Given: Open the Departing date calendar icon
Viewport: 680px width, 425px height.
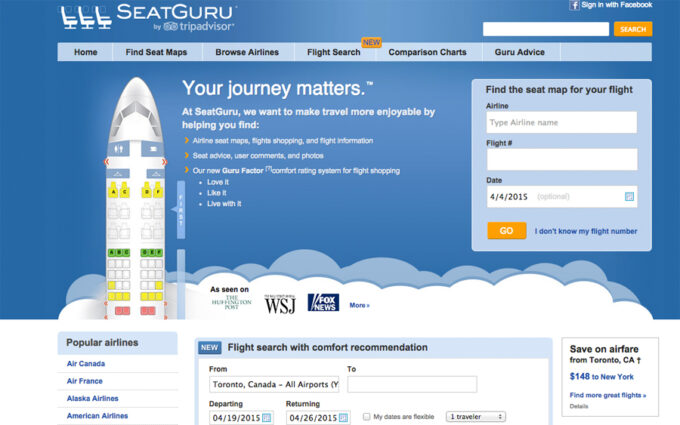Looking at the screenshot, I should click(x=267, y=418).
